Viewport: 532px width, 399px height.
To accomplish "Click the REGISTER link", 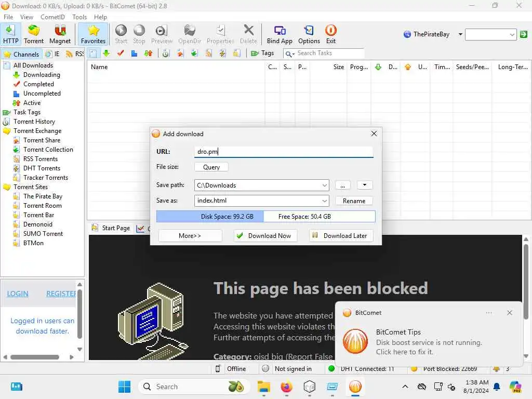I will (x=61, y=294).
